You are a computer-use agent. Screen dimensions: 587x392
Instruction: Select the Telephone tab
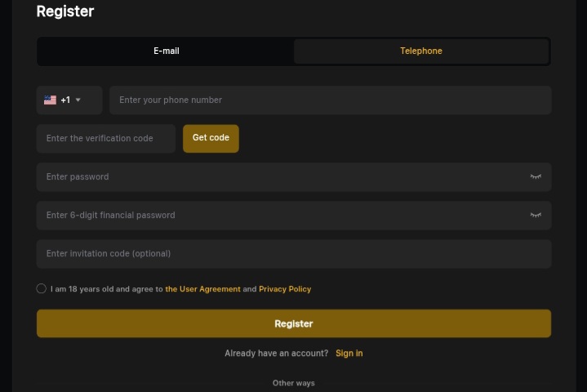420,51
